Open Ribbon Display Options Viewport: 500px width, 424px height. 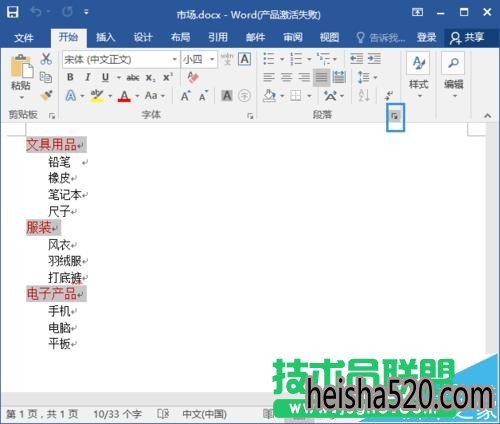[417, 13]
